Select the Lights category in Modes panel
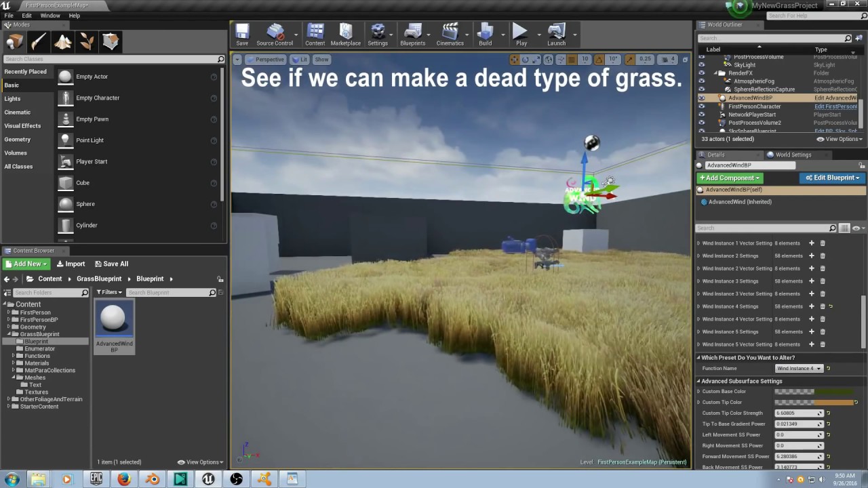Screen dimensions: 868x488 pyautogui.click(x=12, y=98)
